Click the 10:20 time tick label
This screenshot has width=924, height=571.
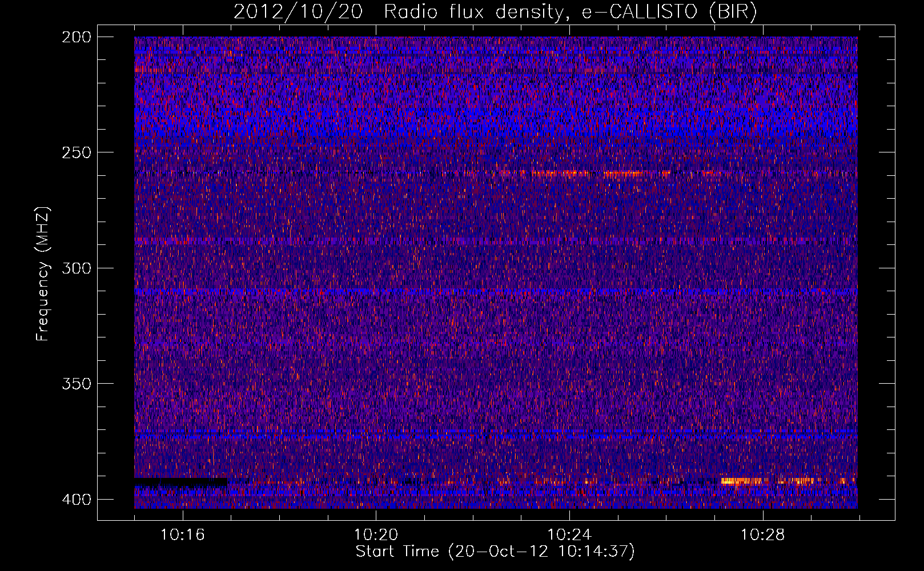[376, 535]
